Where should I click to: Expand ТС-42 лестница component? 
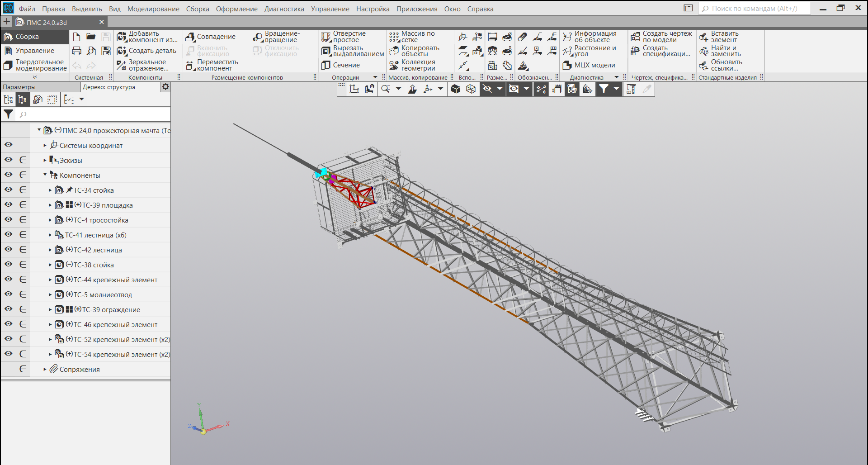pyautogui.click(x=50, y=250)
